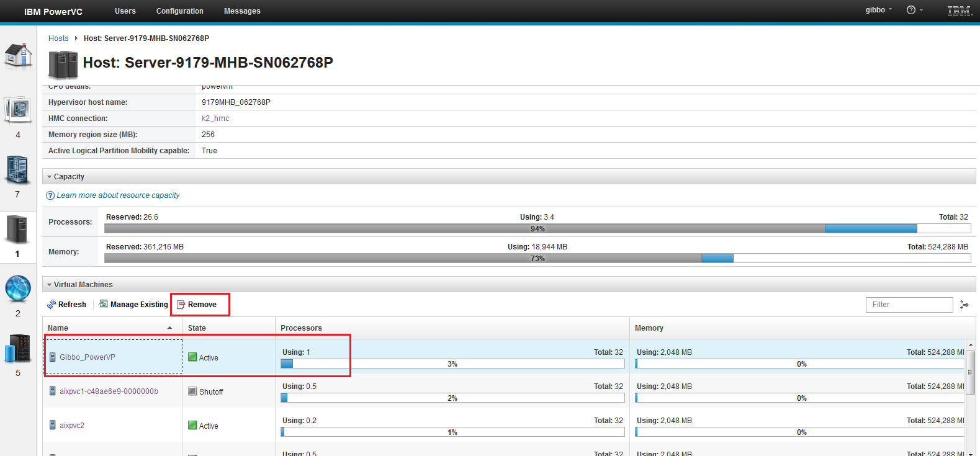Click the help question mark icon in header
The height and width of the screenshot is (456, 980).
click(910, 10)
